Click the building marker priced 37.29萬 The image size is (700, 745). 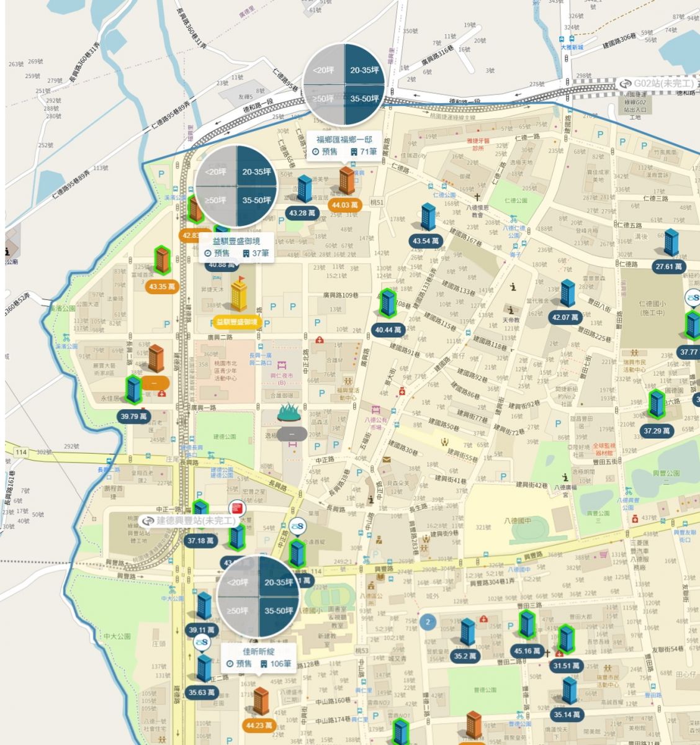[657, 404]
